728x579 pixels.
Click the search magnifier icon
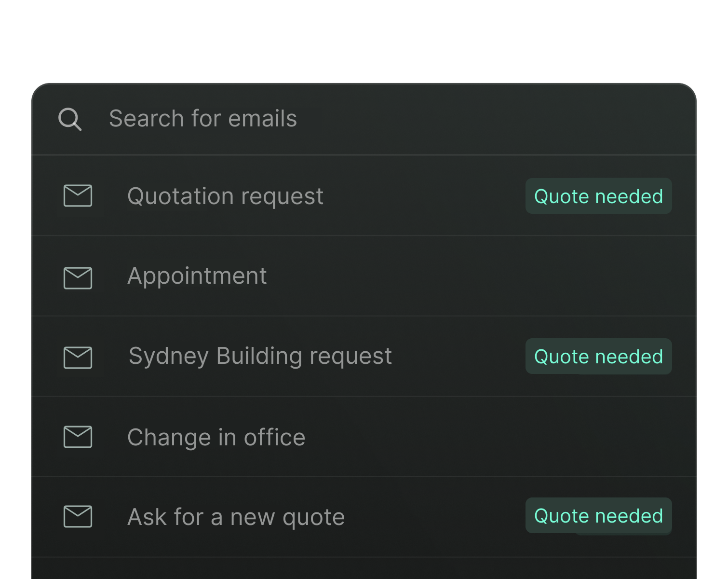pos(71,118)
